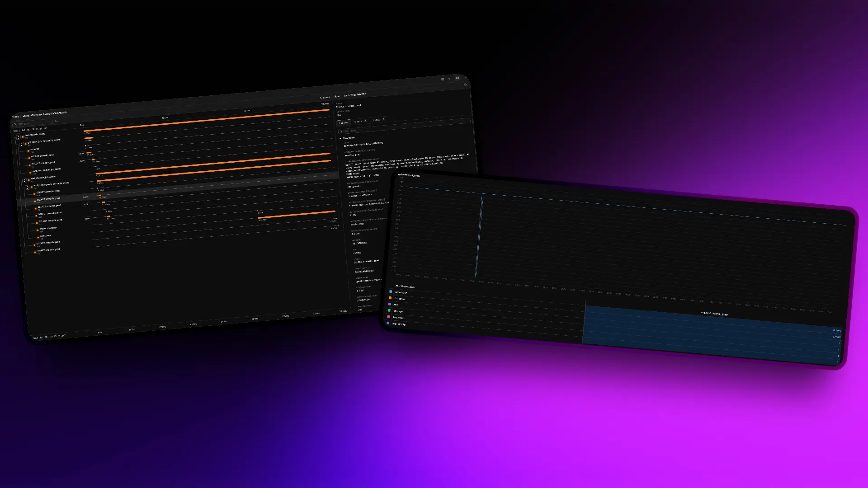Viewport: 868px width, 488px height.
Task: Toggle the pink key_vault legend series
Action: [x=388, y=317]
